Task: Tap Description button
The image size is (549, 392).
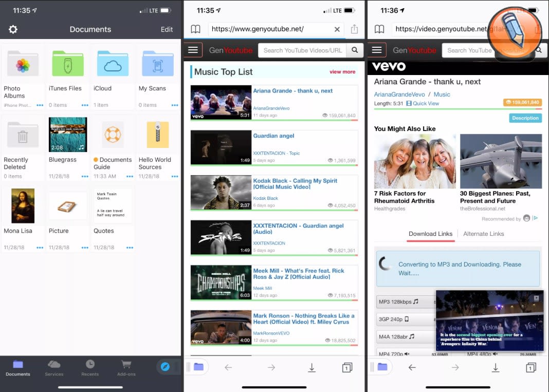Action: pos(525,118)
